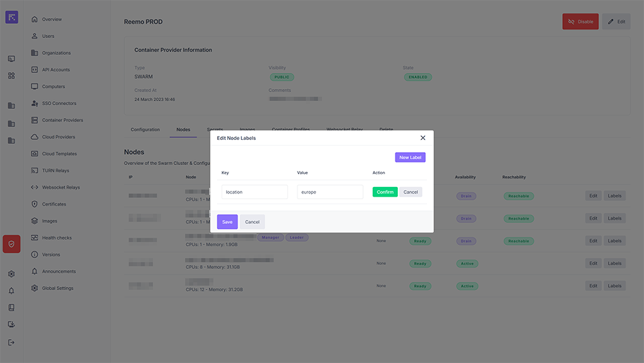Image resolution: width=644 pixels, height=363 pixels.
Task: Click the Edit button with pencil icon
Action: pos(616,22)
